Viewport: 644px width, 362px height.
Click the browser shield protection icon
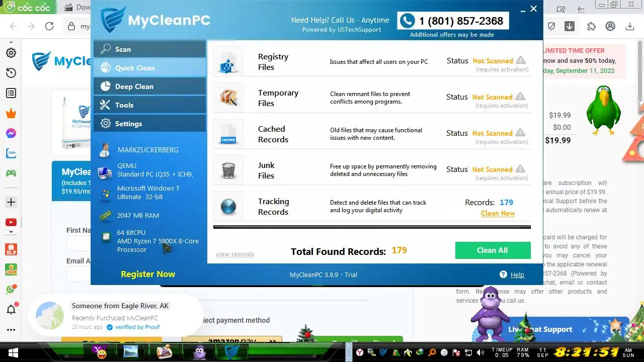pyautogui.click(x=551, y=26)
